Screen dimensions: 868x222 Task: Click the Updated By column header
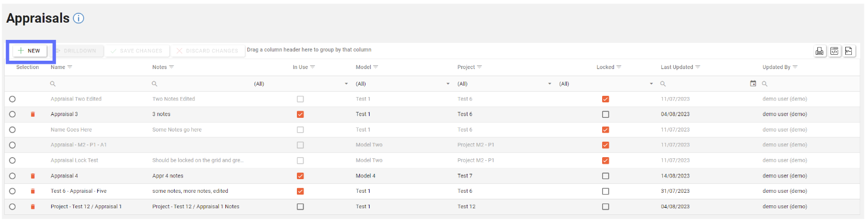point(776,67)
